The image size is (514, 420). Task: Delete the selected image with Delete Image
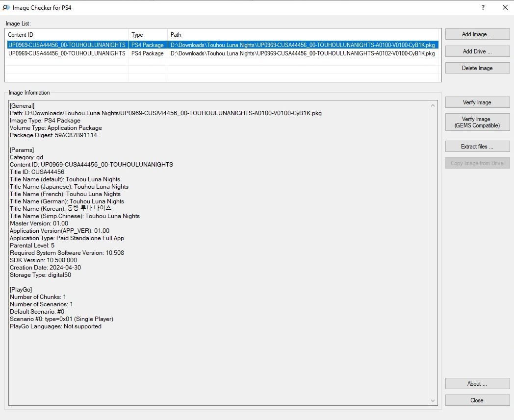coord(477,68)
